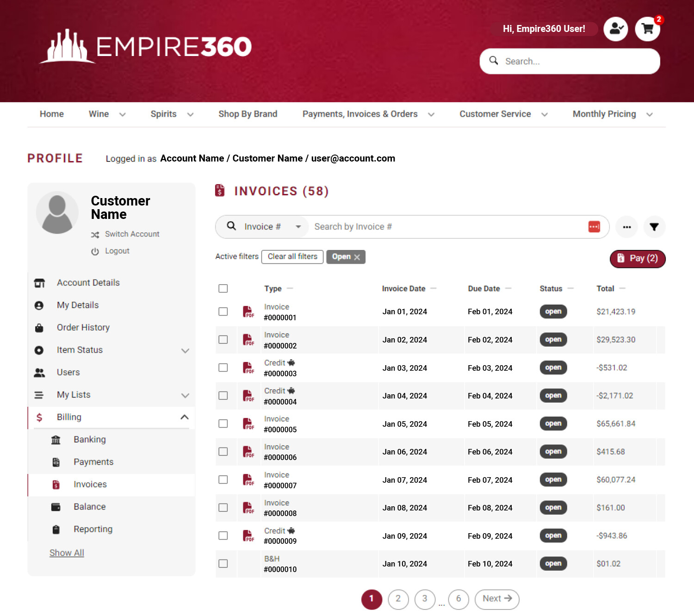
Task: Select checkbox for invoice #0000002
Action: (x=223, y=340)
